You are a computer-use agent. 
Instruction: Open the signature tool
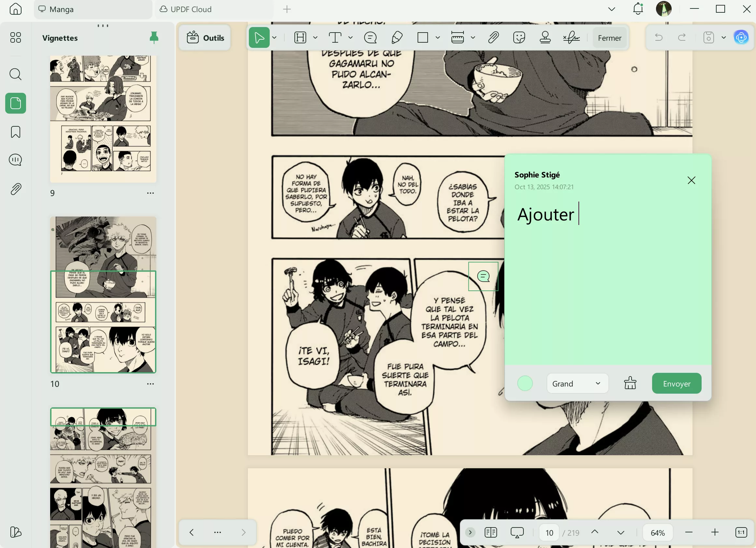click(571, 38)
